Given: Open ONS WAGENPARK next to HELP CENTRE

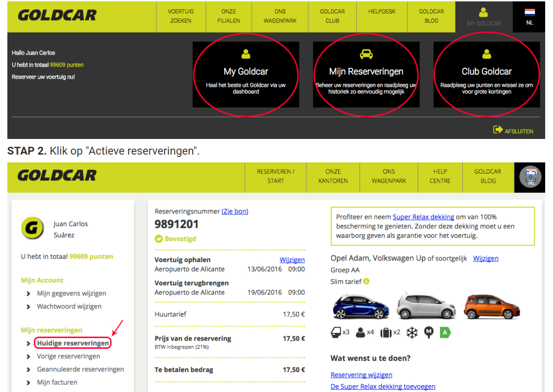Looking at the screenshot, I should point(389,176).
